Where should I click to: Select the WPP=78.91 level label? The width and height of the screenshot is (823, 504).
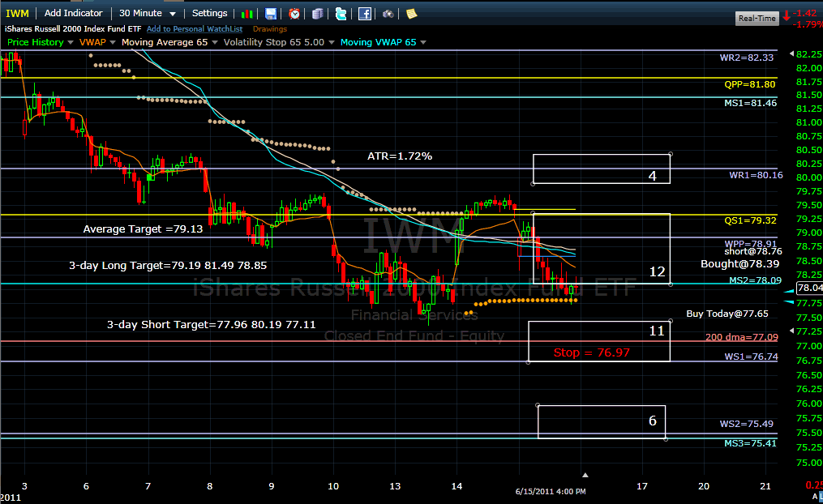coord(751,244)
